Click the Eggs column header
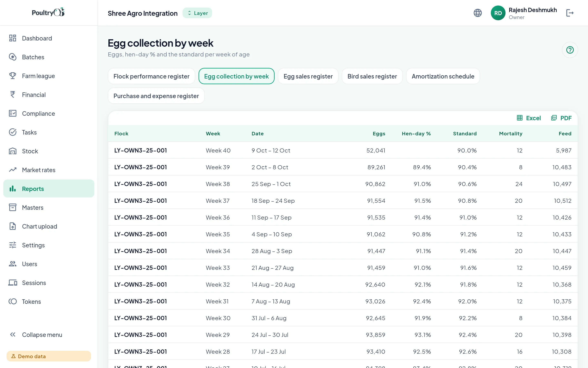The width and height of the screenshot is (588, 368). tap(379, 134)
